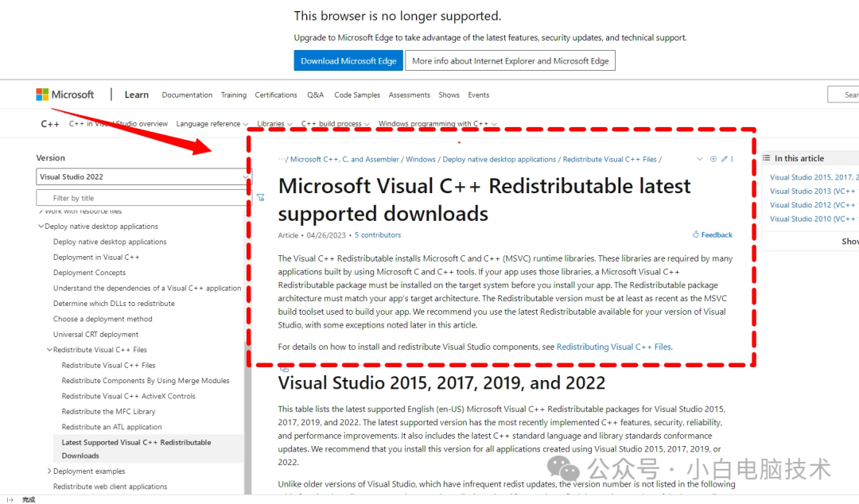The image size is (859, 504).
Task: Expand the Libraries menu
Action: pyautogui.click(x=274, y=124)
